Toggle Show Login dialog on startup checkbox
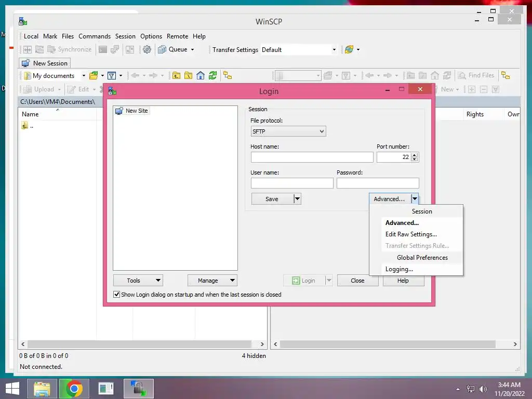Image resolution: width=532 pixels, height=399 pixels. point(116,294)
